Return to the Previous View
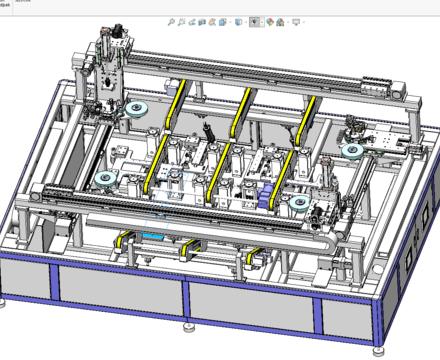 (192, 22)
